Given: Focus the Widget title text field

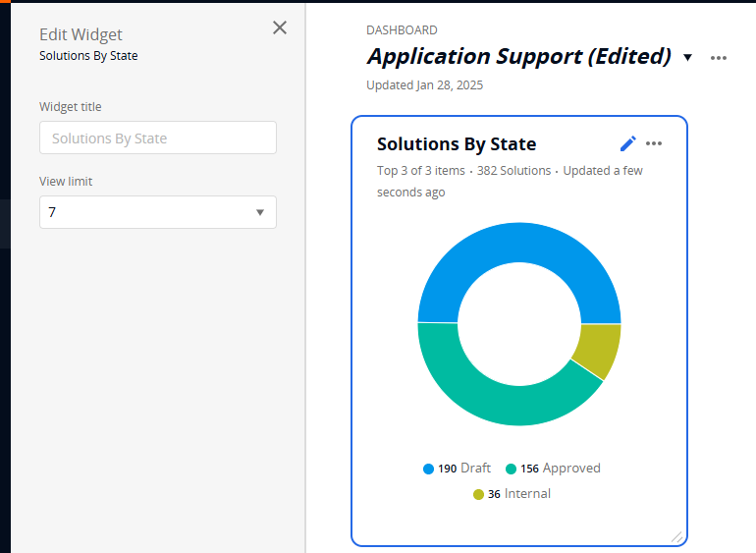Looking at the screenshot, I should pos(158,138).
